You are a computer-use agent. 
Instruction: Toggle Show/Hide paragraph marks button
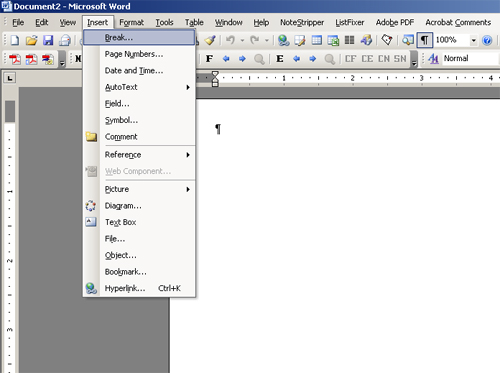[x=424, y=40]
